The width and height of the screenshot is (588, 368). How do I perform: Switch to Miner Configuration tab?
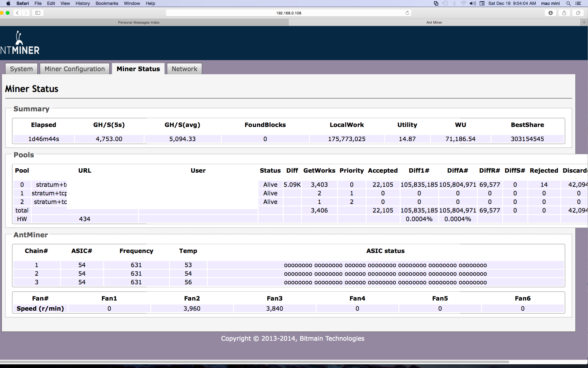click(x=75, y=69)
